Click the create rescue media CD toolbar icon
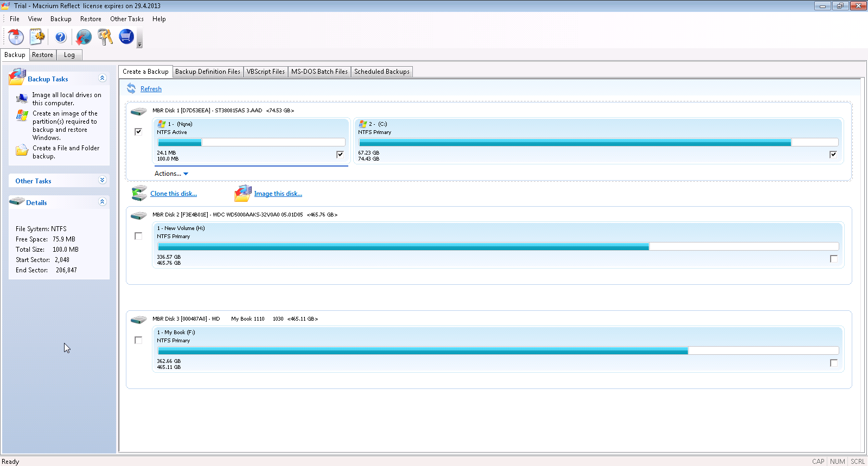The image size is (868, 466). coord(16,37)
